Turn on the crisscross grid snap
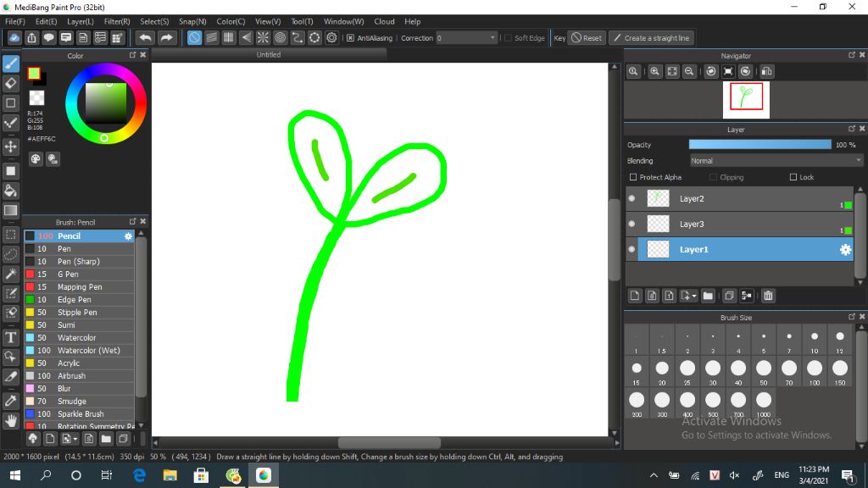Screen dimensions: 868x488 pos(229,37)
